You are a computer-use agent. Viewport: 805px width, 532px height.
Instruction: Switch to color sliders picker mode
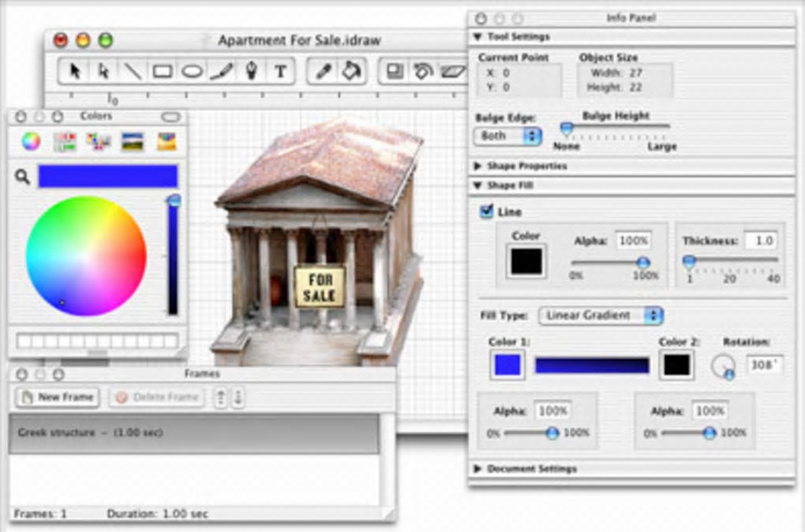65,142
